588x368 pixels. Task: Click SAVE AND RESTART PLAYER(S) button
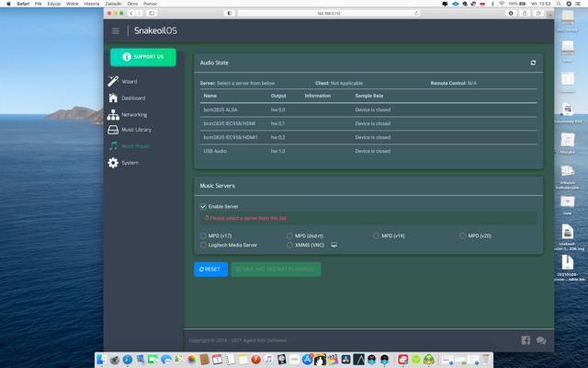click(276, 270)
